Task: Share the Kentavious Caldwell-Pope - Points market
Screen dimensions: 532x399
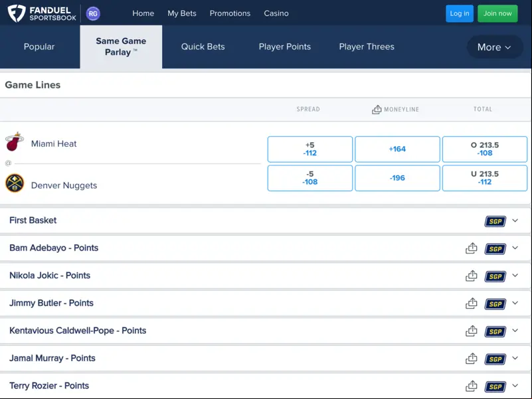Action: (472, 331)
